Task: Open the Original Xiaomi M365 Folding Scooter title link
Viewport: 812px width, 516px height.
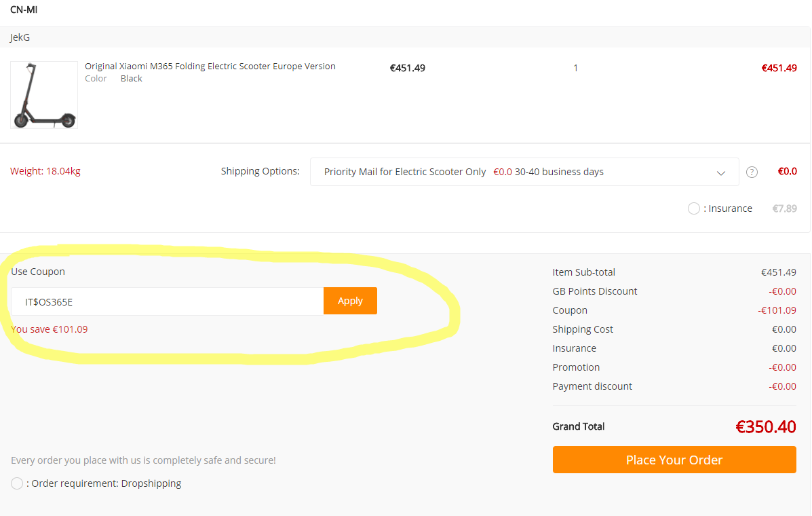Action: coord(210,67)
